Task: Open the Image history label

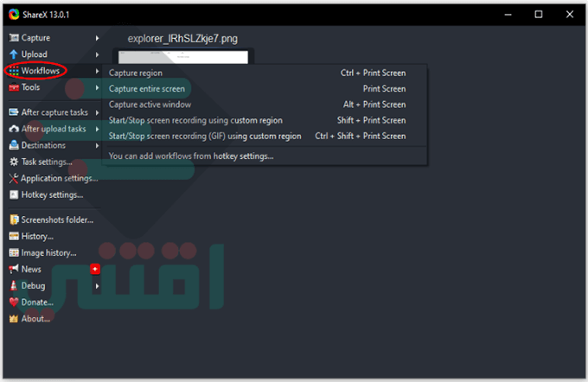Action: (x=48, y=252)
